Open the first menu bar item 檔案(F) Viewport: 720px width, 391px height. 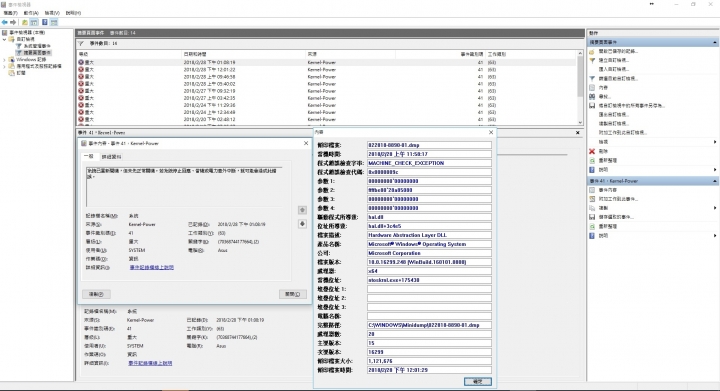click(x=10, y=13)
